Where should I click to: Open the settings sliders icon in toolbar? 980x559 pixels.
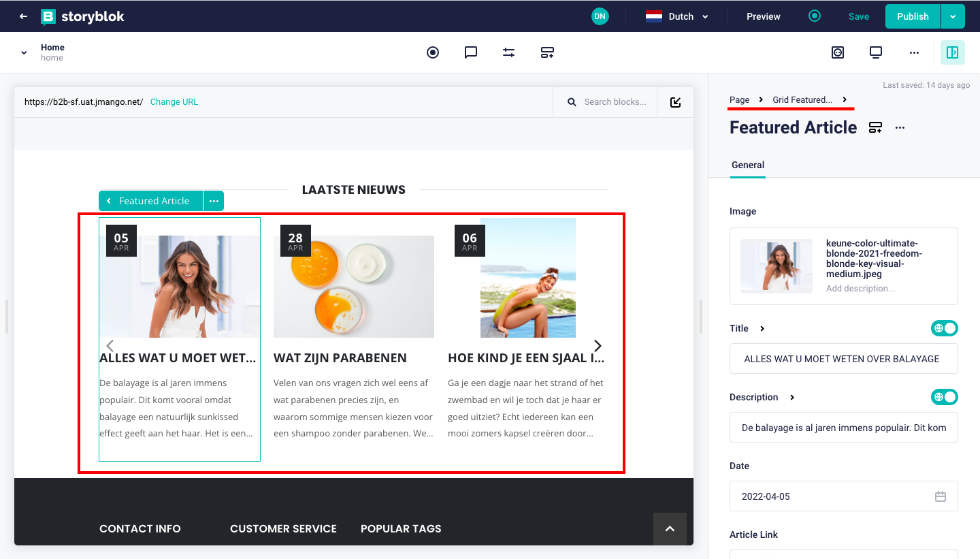click(x=508, y=52)
